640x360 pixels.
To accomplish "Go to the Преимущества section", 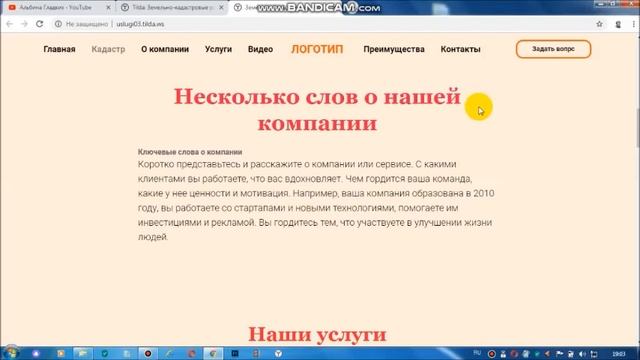I will (x=394, y=49).
